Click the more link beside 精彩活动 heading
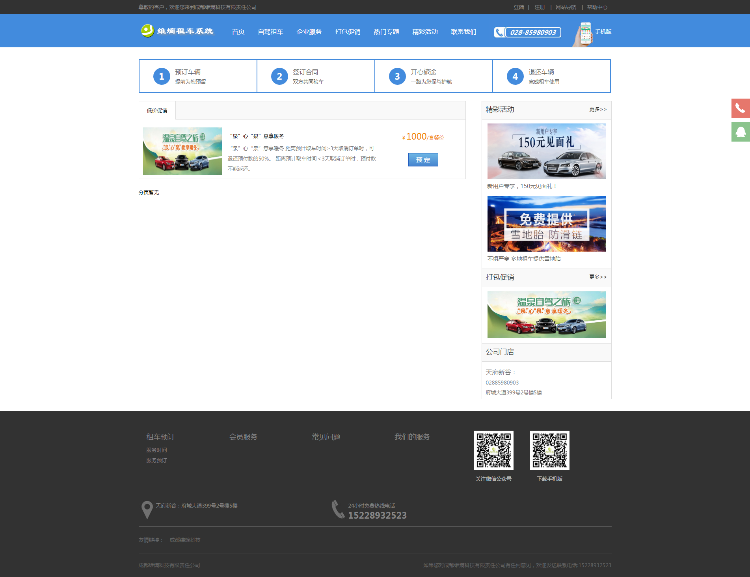This screenshot has height=577, width=750. [597, 109]
